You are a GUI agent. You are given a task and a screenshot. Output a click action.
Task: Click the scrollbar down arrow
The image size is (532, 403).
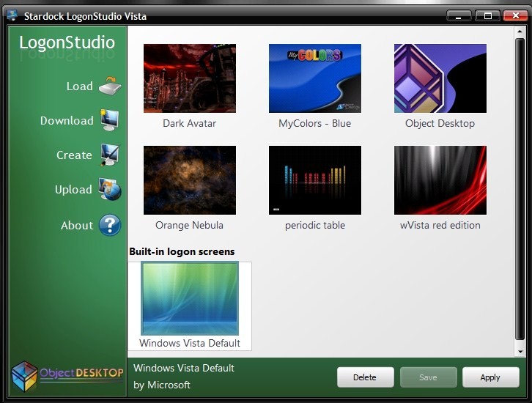pos(520,352)
